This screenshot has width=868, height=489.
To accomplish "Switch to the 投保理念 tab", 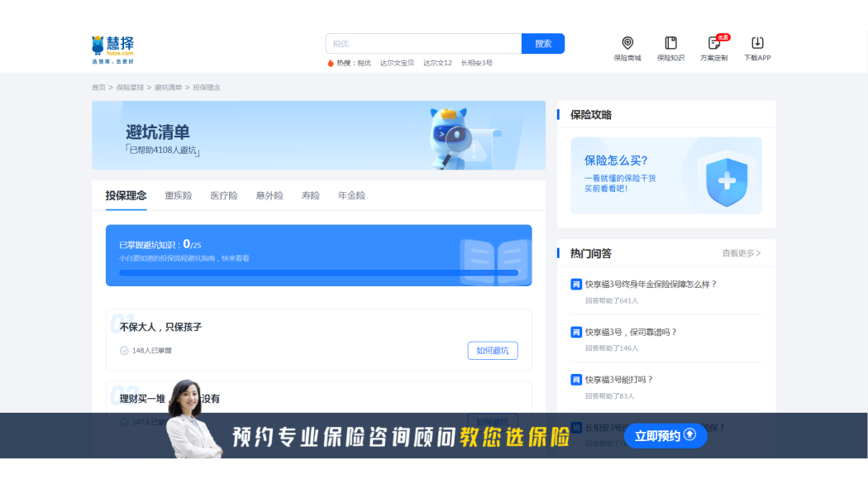I will [x=126, y=195].
